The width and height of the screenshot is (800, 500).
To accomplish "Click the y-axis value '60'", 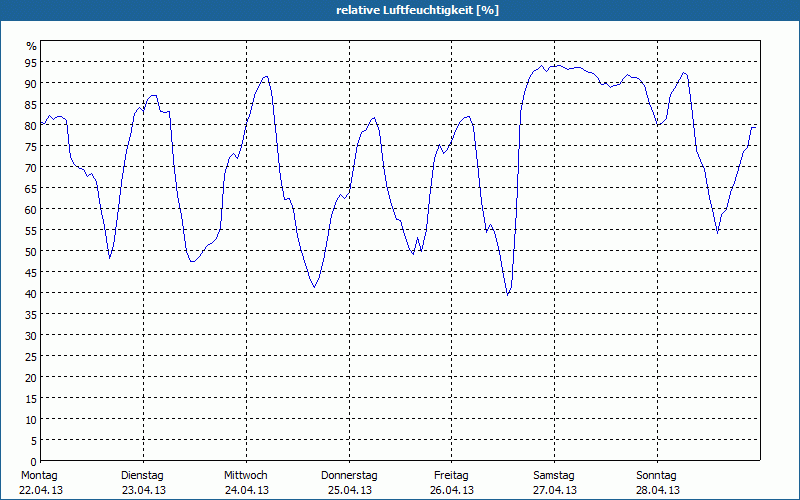I will click(x=31, y=210).
